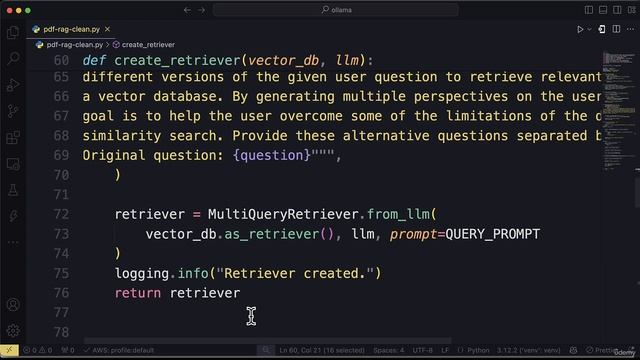Open the Manage gear menu
Image resolution: width=640 pixels, height=360 pixels.
pyautogui.click(x=13, y=331)
